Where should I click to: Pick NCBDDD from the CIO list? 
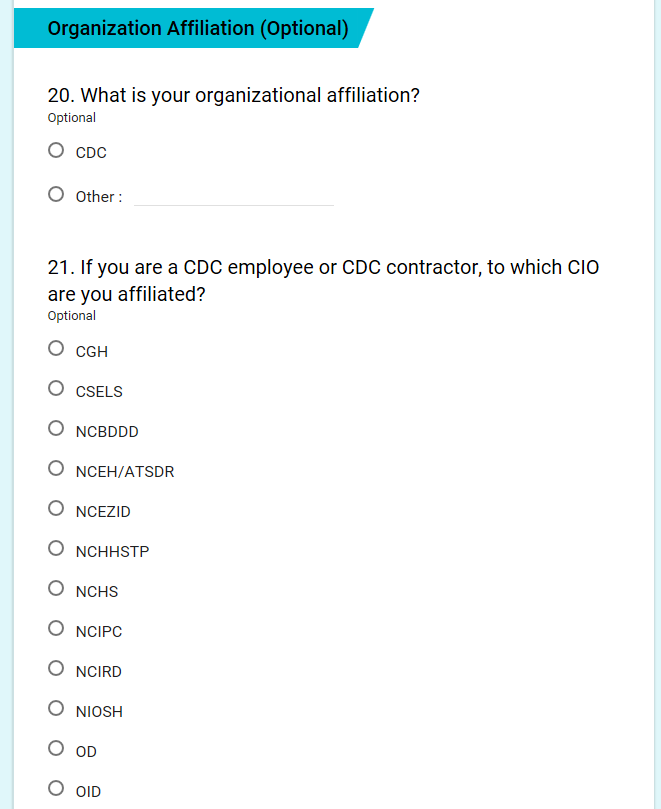click(56, 430)
